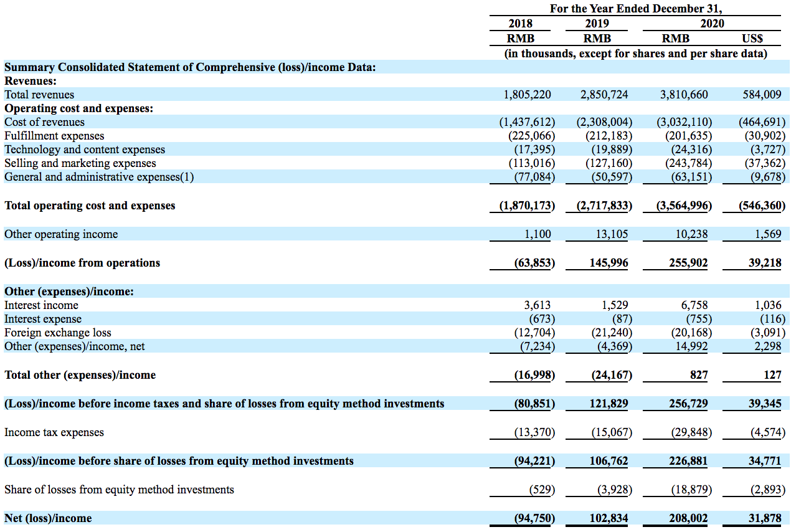The image size is (791, 532).
Task: Click 'General and administrative expenses(1)' label
Action: pyautogui.click(x=99, y=177)
